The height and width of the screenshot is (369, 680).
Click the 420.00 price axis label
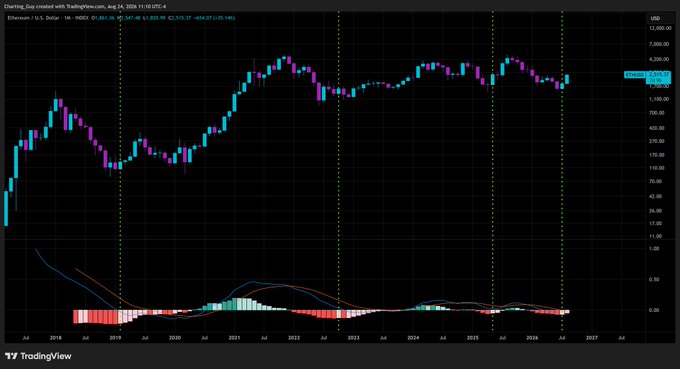coord(657,128)
